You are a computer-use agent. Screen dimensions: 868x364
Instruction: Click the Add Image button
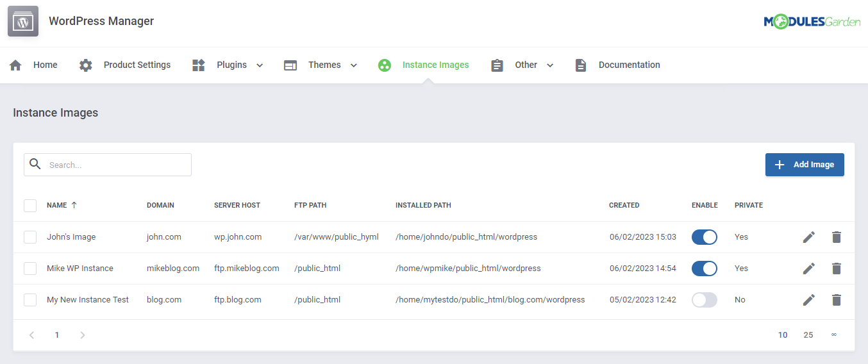point(805,165)
